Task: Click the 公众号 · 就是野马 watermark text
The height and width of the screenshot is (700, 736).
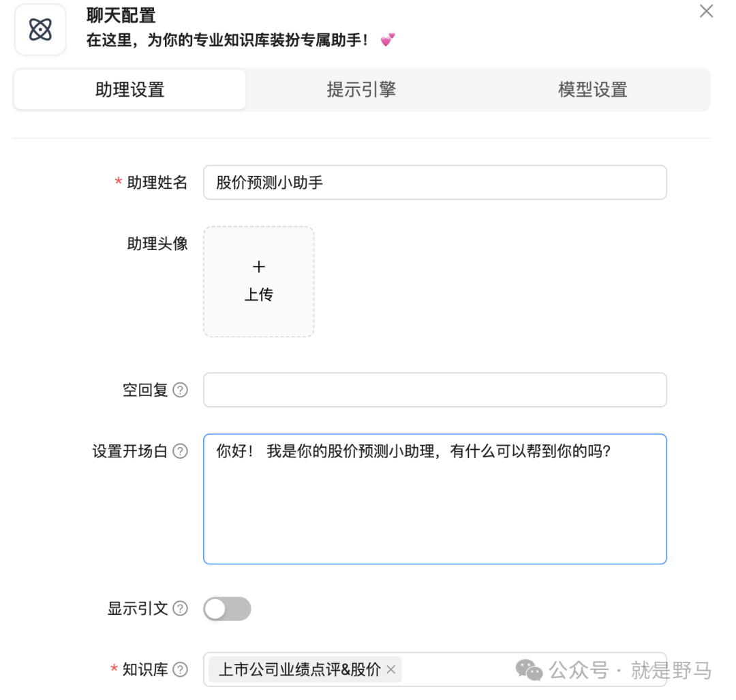Action: pyautogui.click(x=630, y=670)
